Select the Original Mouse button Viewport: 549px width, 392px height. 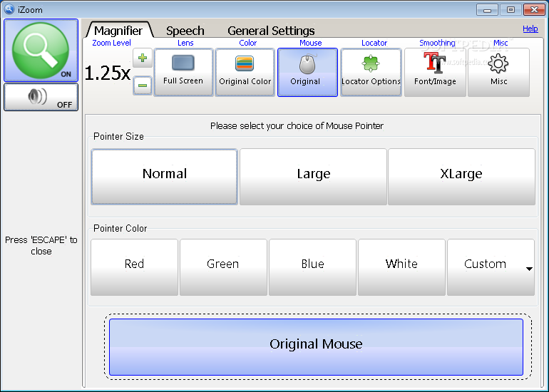[x=316, y=347]
